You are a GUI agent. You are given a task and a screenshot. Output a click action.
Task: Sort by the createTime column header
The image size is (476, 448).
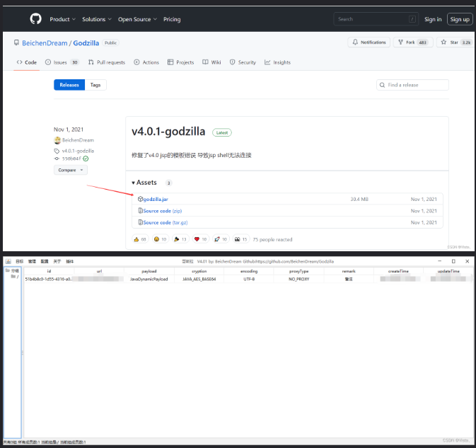point(398,271)
